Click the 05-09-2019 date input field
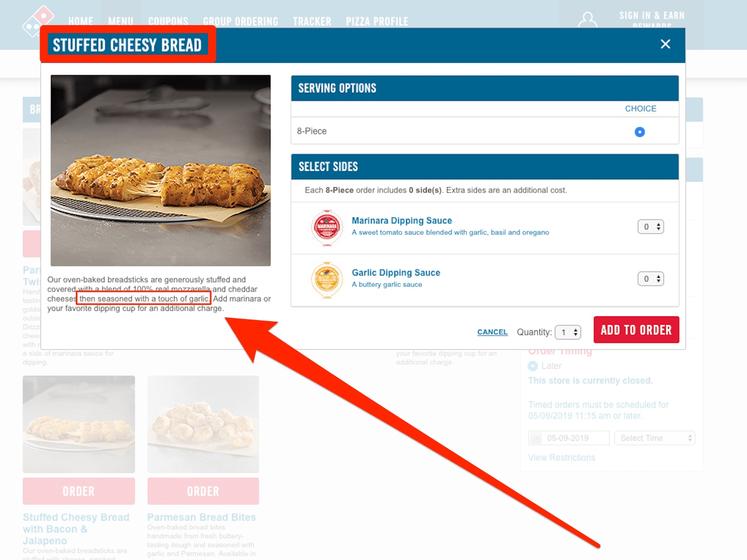 click(x=569, y=438)
